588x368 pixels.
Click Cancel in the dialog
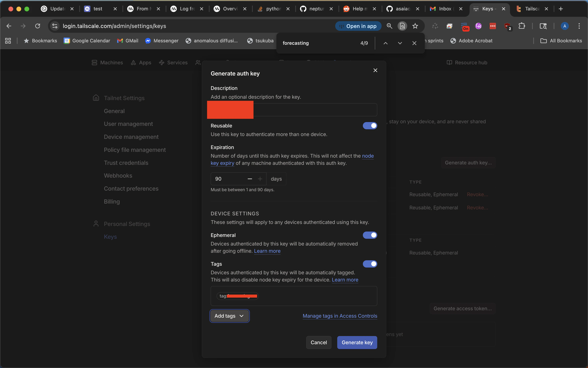[x=319, y=342]
